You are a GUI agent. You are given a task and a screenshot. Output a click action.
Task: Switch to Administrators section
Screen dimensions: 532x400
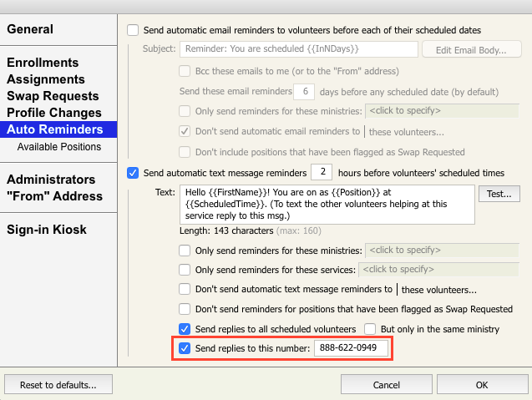pyautogui.click(x=51, y=180)
